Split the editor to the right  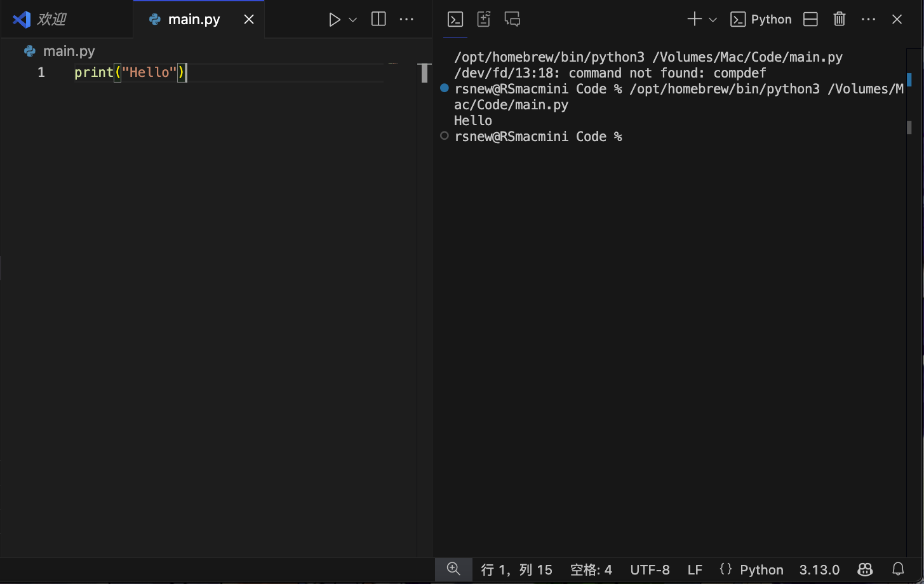coord(378,19)
